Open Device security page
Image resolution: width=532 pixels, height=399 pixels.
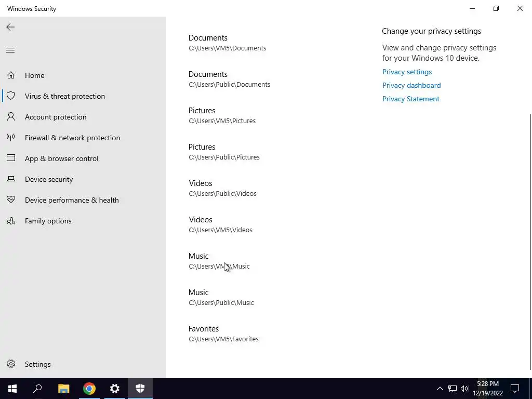tap(83, 179)
